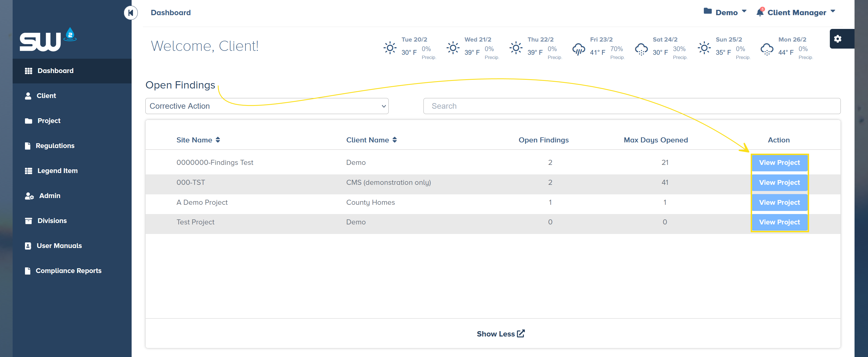Open Regulations in the sidebar
The width and height of the screenshot is (868, 357).
pyautogui.click(x=55, y=145)
